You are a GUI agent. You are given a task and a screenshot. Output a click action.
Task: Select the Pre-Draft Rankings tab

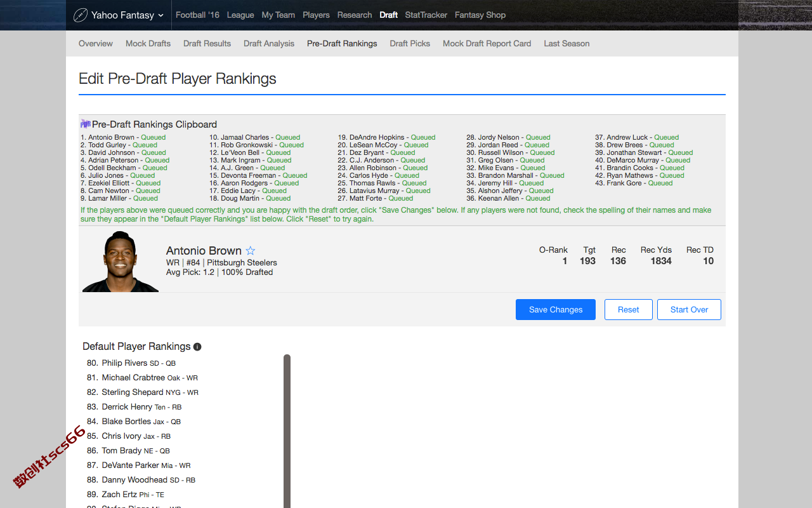[x=342, y=44]
